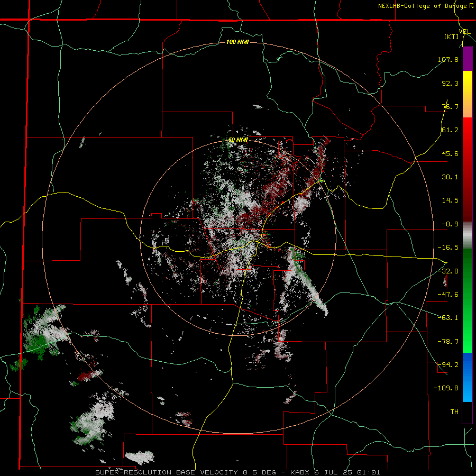Click the Super-Resolution Base Velocity caption text
476x476 pixels.
(237, 472)
